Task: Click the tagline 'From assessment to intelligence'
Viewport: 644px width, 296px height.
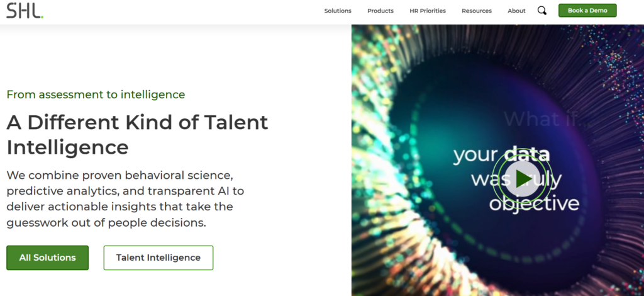Action: (96, 94)
